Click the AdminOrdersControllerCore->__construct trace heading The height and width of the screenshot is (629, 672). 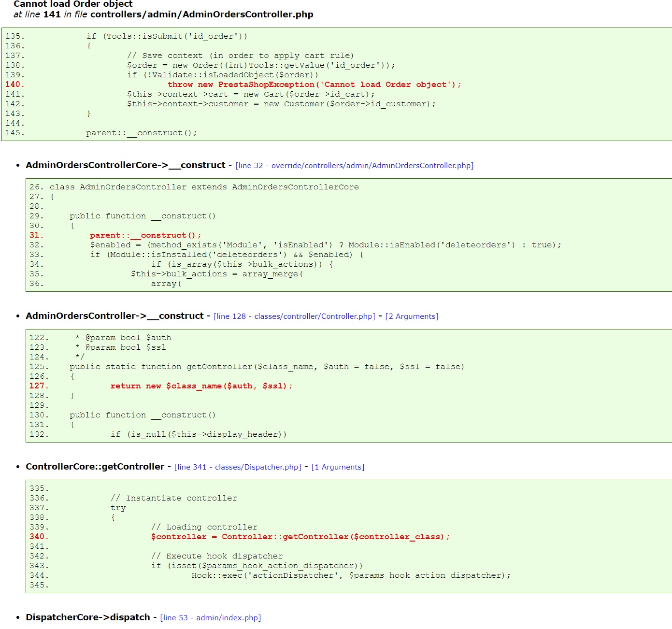point(125,165)
